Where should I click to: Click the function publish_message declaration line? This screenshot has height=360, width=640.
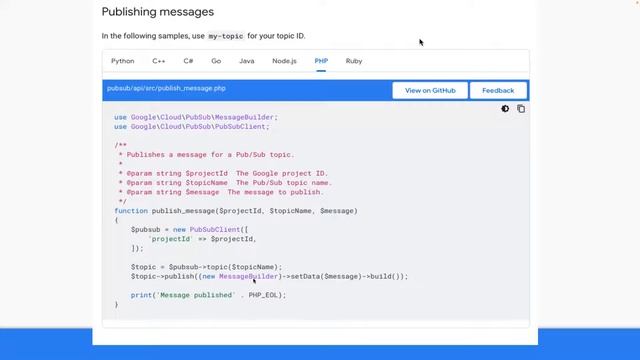click(236, 211)
